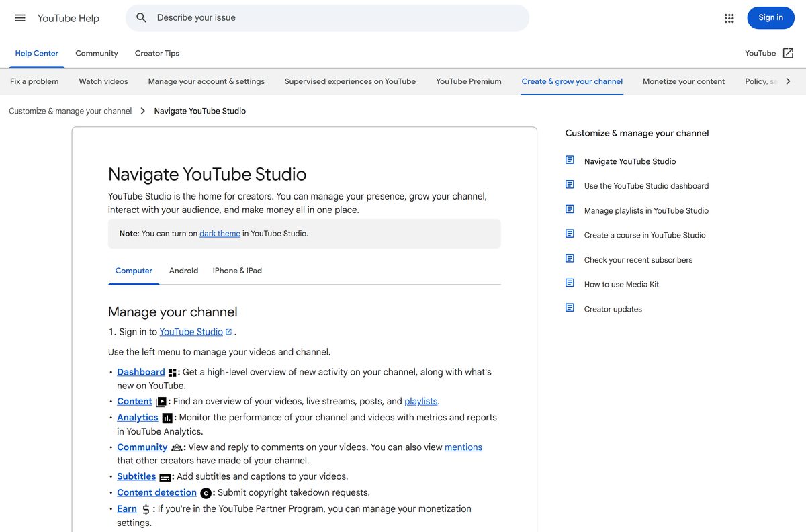Open the hamburger main menu

(x=20, y=18)
